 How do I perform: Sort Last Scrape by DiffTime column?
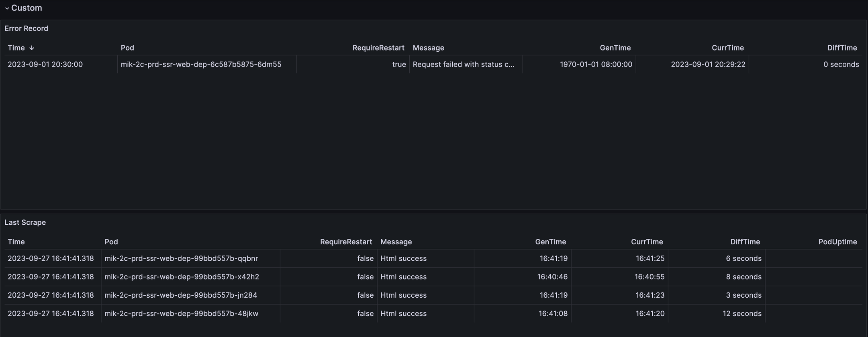[x=745, y=242]
